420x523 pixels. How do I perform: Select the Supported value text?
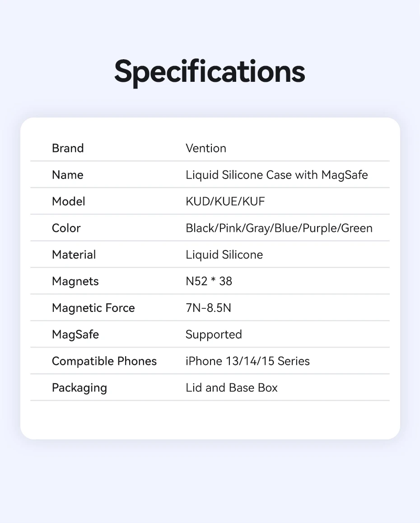(x=214, y=335)
